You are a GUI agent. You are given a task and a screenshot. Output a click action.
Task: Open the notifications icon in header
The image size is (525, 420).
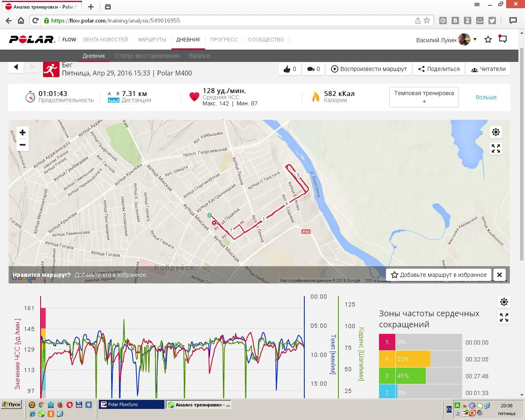pos(503,39)
